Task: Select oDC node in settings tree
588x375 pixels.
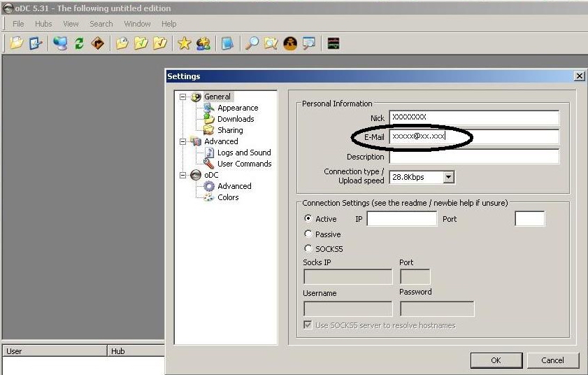Action: coord(211,175)
